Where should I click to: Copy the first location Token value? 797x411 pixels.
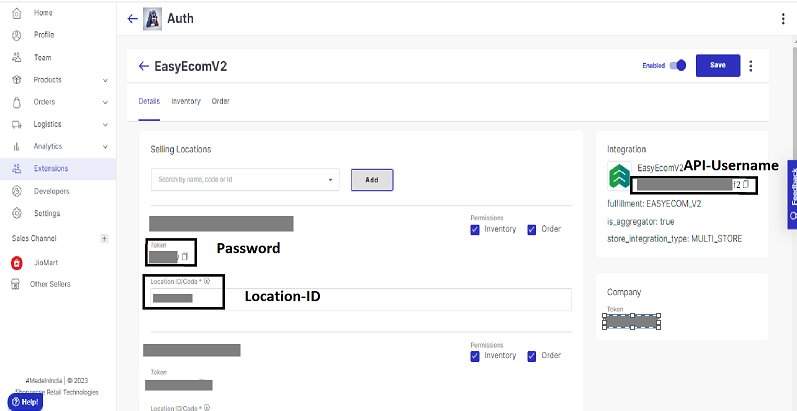[185, 257]
